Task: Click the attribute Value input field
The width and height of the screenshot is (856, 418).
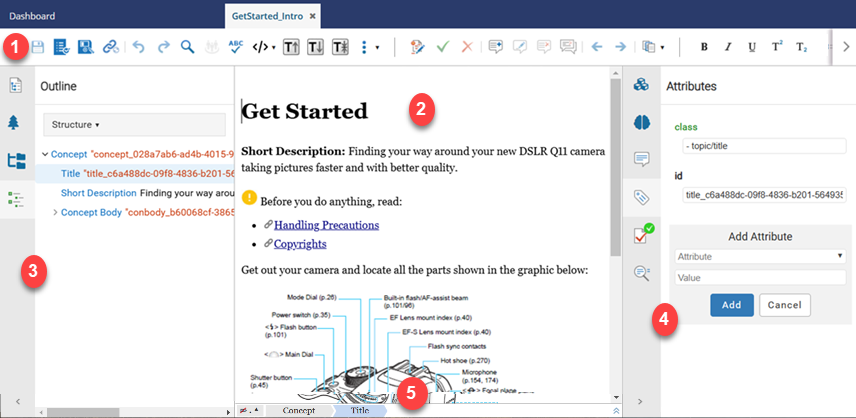Action: (x=759, y=278)
